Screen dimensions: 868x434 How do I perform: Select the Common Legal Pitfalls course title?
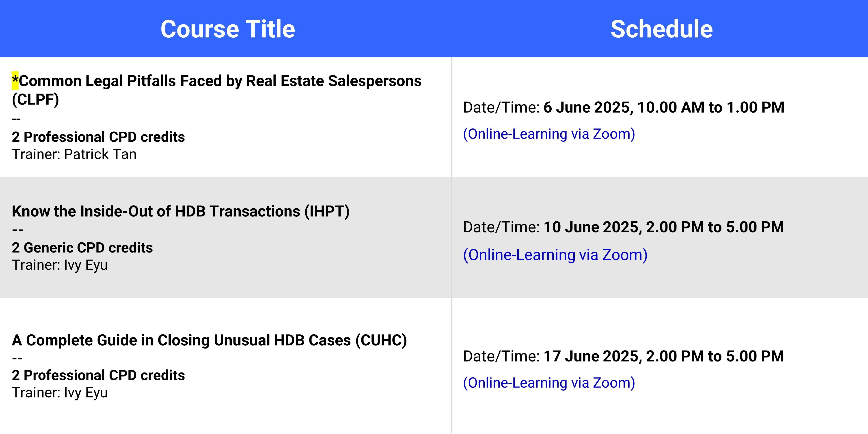click(x=217, y=90)
